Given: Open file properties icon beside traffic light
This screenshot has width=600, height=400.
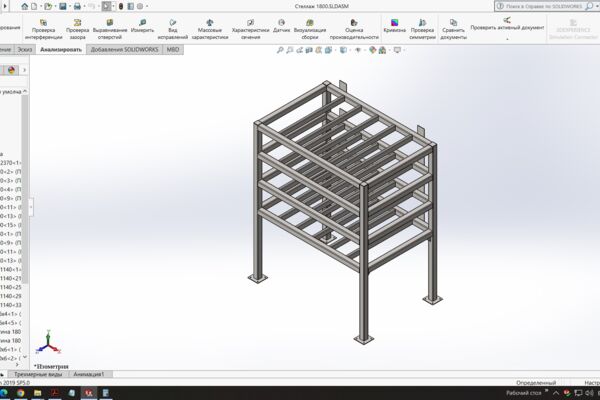Looking at the screenshot, I should (x=130, y=6).
